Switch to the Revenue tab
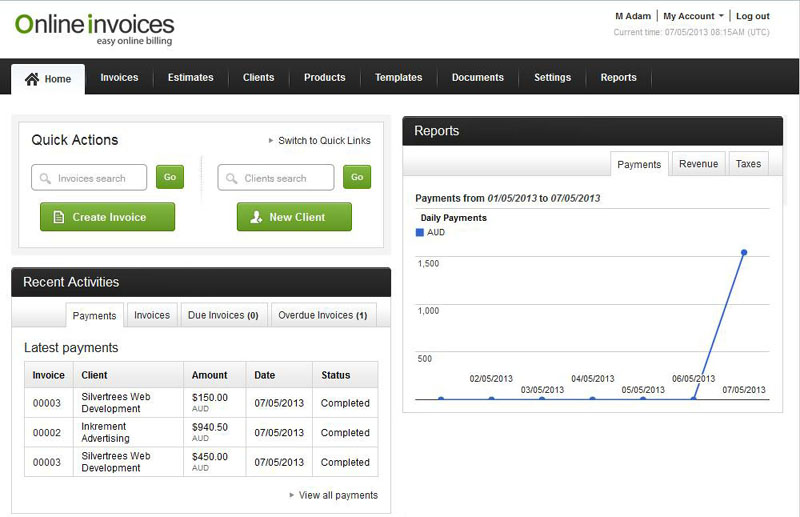Image resolution: width=800 pixels, height=517 pixels. (x=698, y=164)
